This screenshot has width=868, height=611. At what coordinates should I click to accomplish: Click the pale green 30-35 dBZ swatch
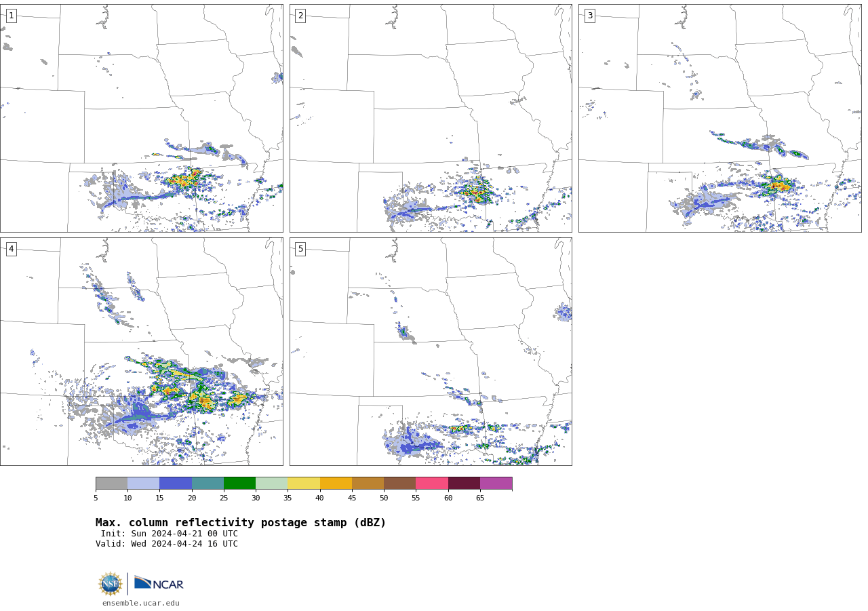[271, 483]
